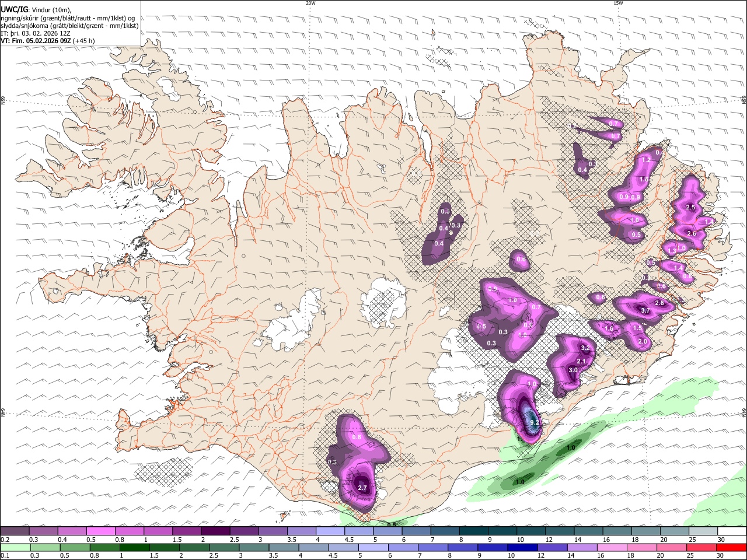Click the 3.2 snowfall value label
This screenshot has height=560, width=747.
(x=586, y=348)
